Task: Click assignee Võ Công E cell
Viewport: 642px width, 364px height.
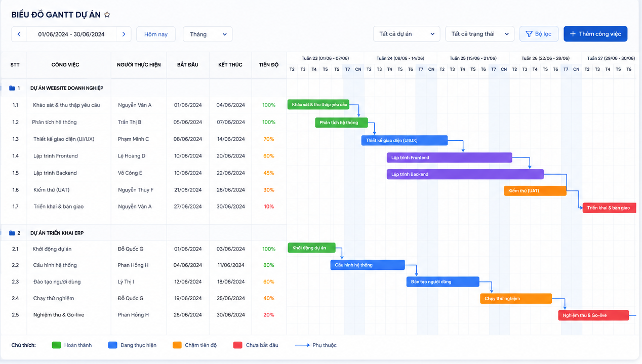Action: (x=130, y=173)
